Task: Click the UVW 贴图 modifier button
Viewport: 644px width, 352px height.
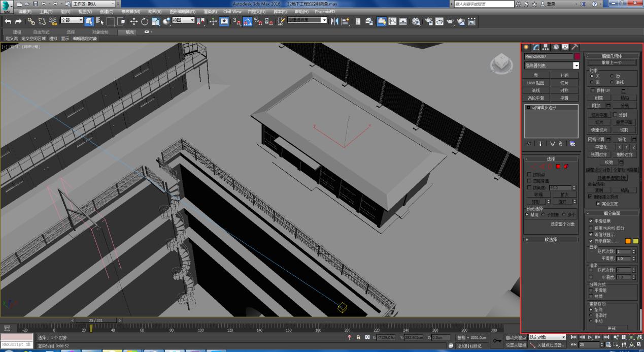Action: point(536,83)
